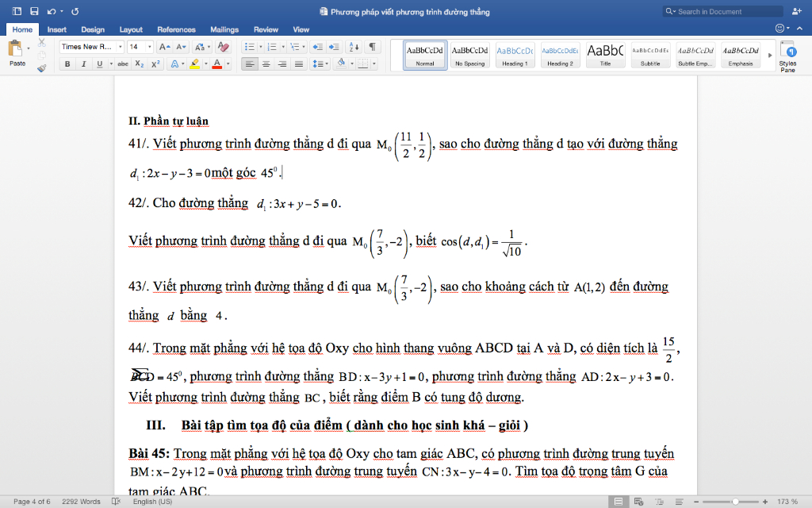Toggle Bold formatting
This screenshot has width=812, height=508.
(x=67, y=63)
